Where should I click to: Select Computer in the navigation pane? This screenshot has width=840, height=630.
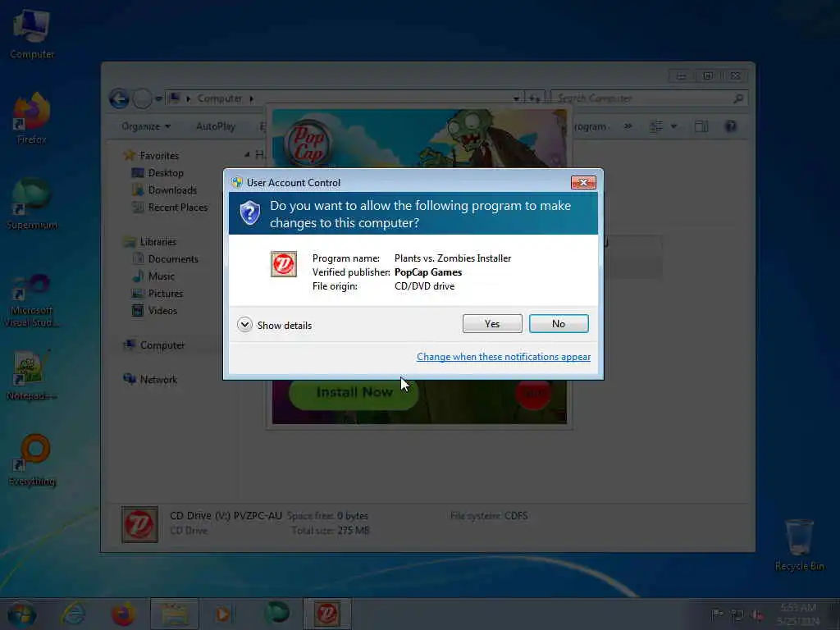coord(162,345)
